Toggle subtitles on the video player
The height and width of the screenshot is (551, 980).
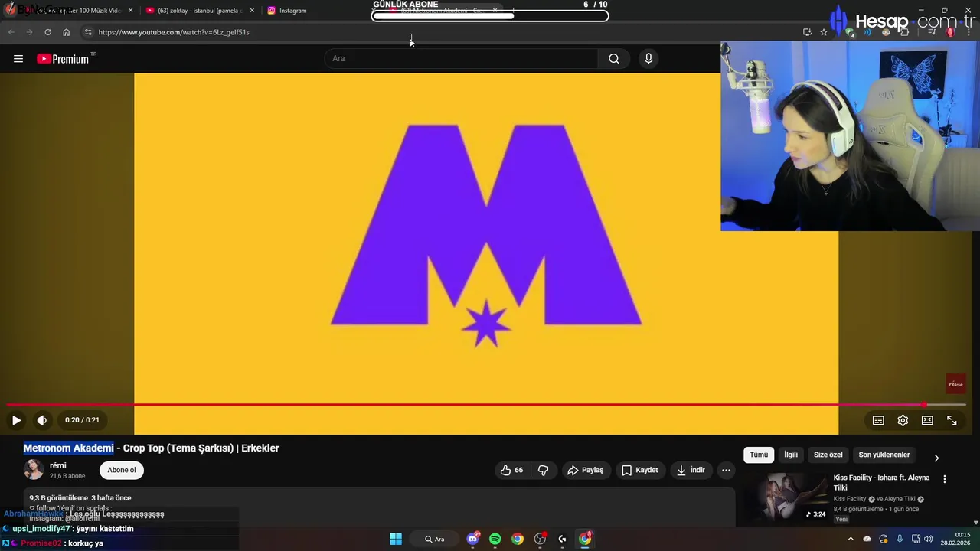[x=878, y=420]
